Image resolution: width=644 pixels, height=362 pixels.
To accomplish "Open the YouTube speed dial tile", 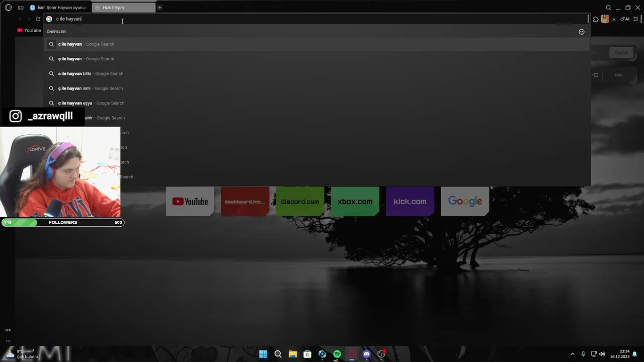I will pos(190,202).
